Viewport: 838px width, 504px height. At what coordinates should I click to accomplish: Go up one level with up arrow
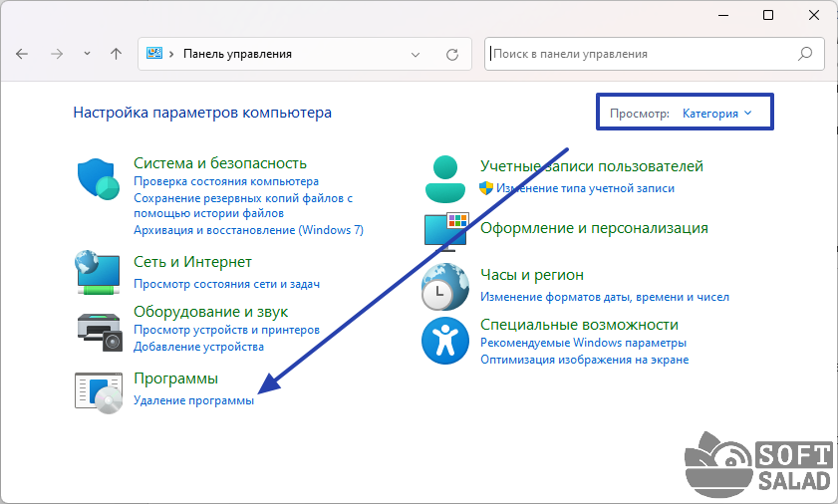click(x=116, y=54)
